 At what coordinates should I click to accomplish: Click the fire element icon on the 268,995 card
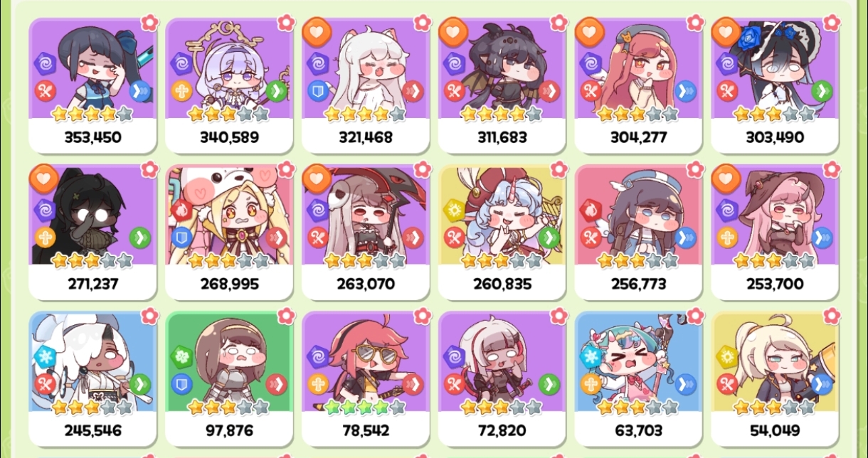point(181,211)
